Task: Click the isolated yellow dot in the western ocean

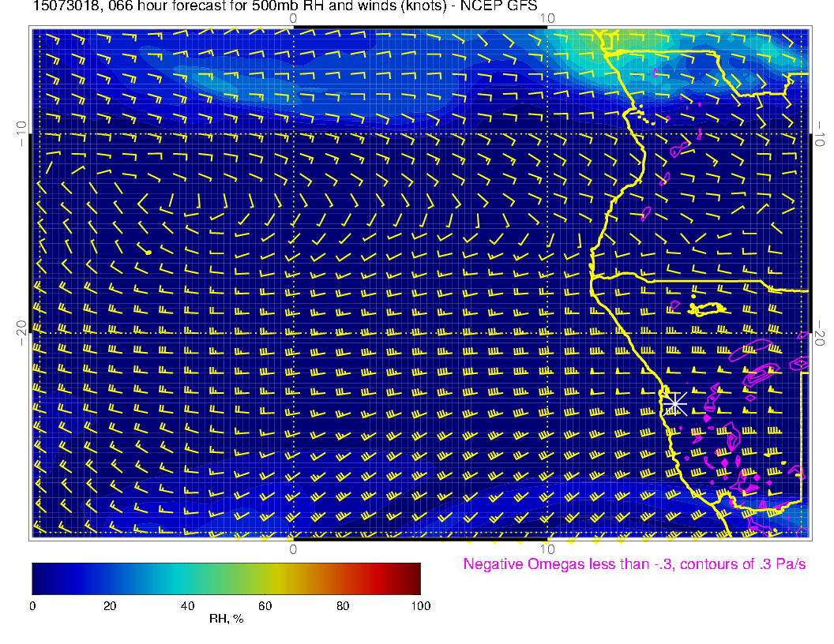Action: [148, 252]
